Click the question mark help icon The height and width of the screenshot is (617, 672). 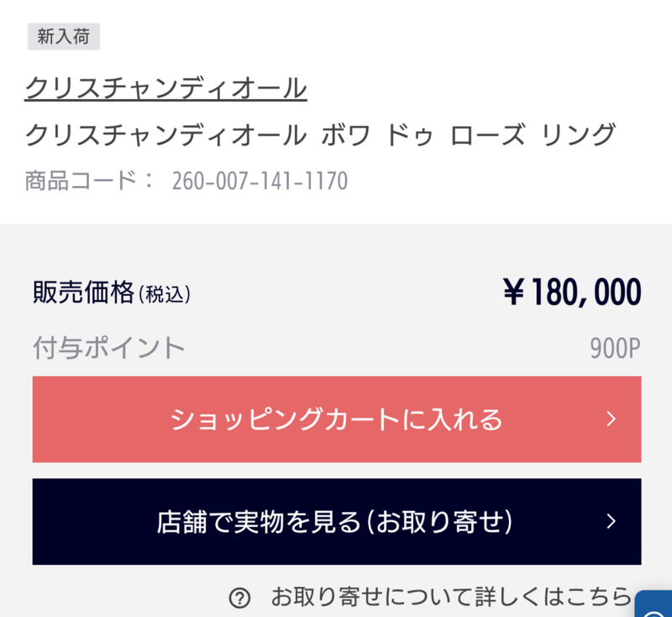coord(239,598)
